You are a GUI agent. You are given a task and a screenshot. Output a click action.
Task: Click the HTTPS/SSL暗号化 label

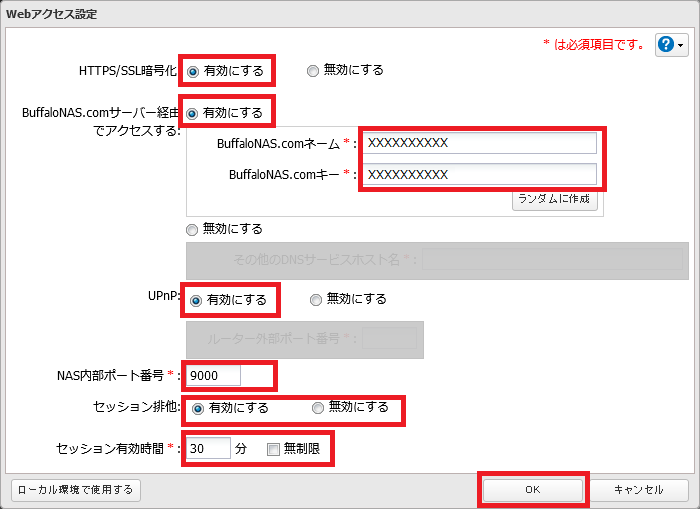tap(128, 71)
